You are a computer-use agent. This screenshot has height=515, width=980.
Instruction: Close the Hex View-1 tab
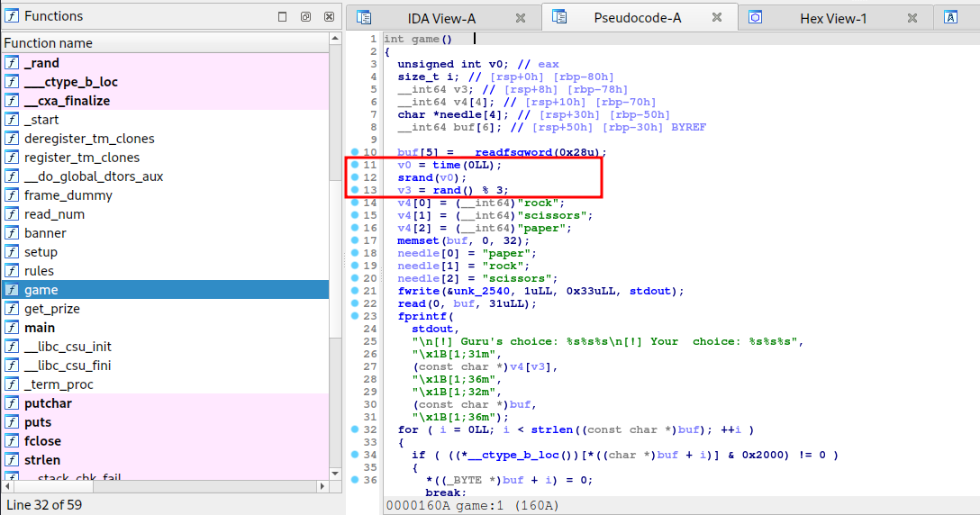click(x=913, y=17)
